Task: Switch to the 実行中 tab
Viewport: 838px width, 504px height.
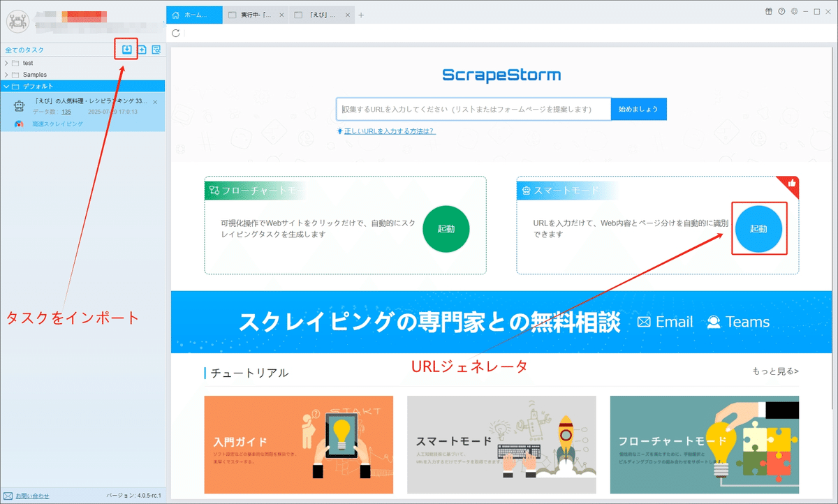Action: coord(256,15)
